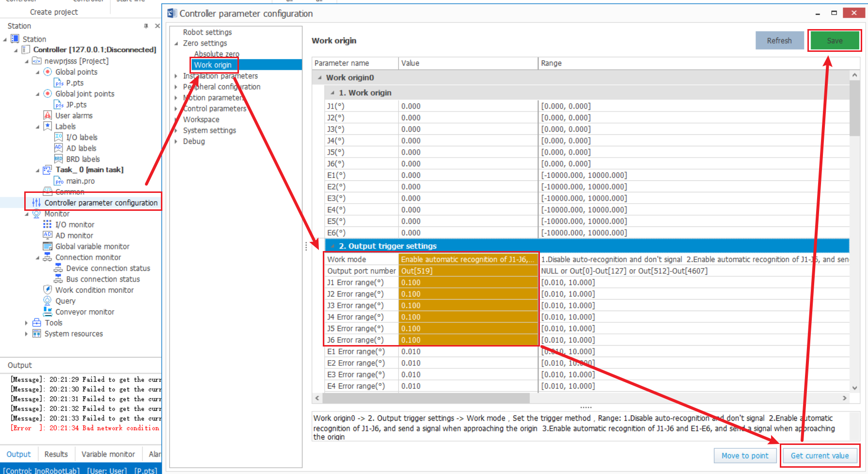Collapse the Labels node
Screen dimensions: 868x474
[38, 126]
